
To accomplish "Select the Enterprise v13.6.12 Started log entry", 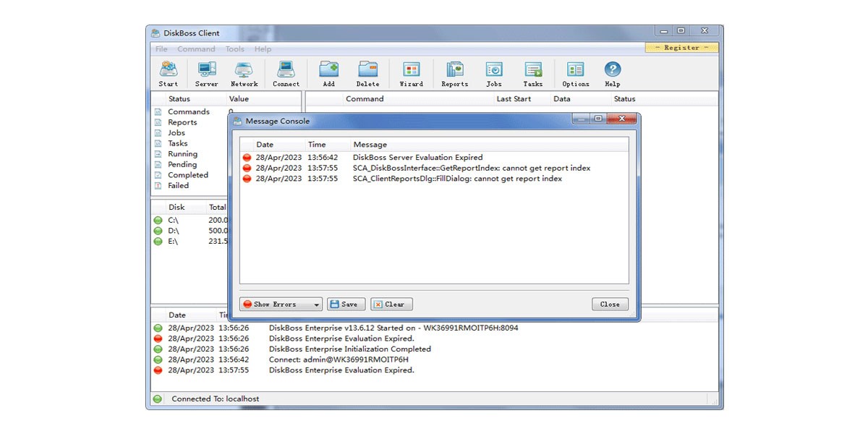I will tap(434, 328).
